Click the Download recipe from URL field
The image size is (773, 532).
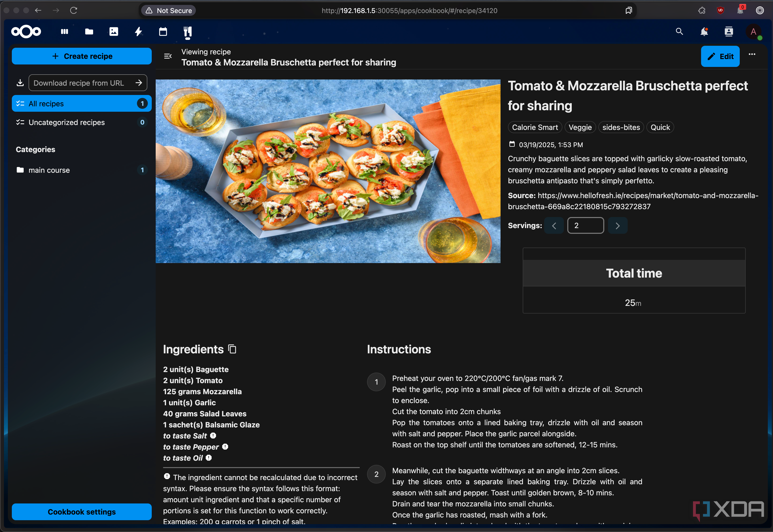click(x=80, y=83)
